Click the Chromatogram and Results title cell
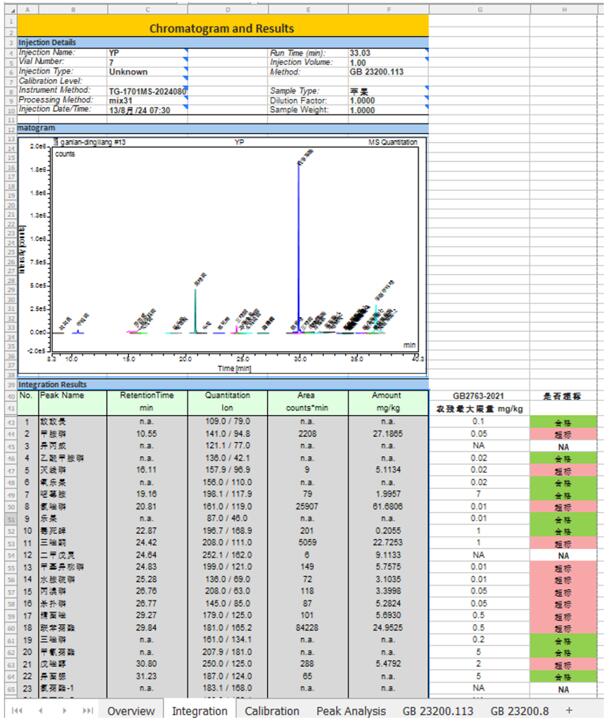The width and height of the screenshot is (609, 728). [222, 29]
